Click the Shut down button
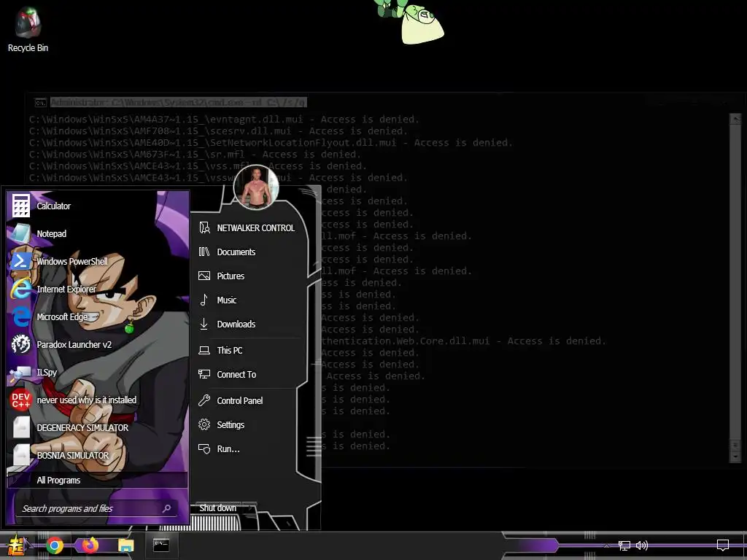This screenshot has height=560, width=747. point(217,507)
